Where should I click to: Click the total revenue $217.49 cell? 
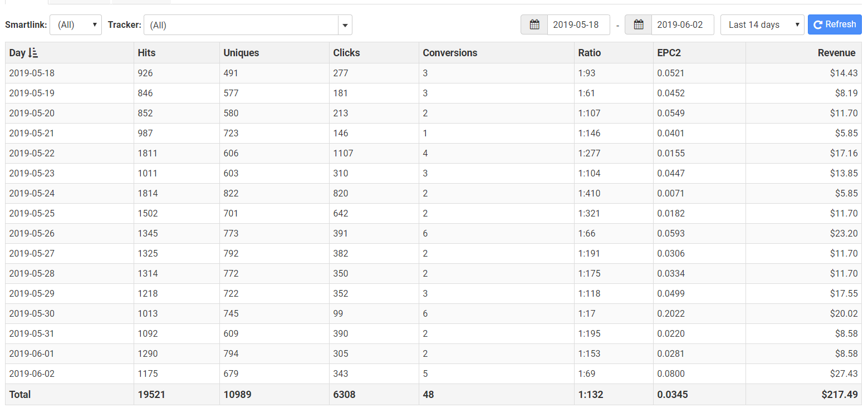(840, 395)
